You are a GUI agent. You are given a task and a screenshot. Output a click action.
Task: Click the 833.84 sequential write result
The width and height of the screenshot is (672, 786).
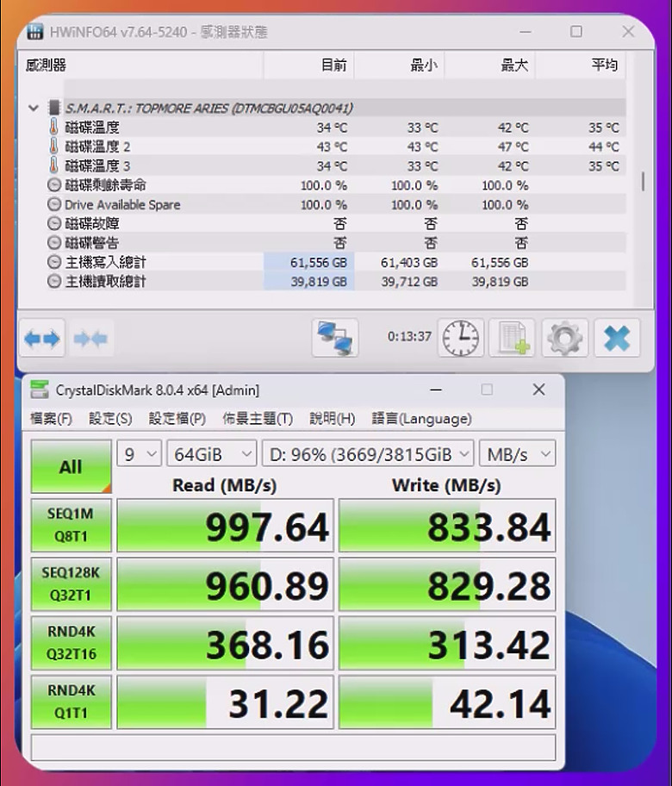click(447, 526)
